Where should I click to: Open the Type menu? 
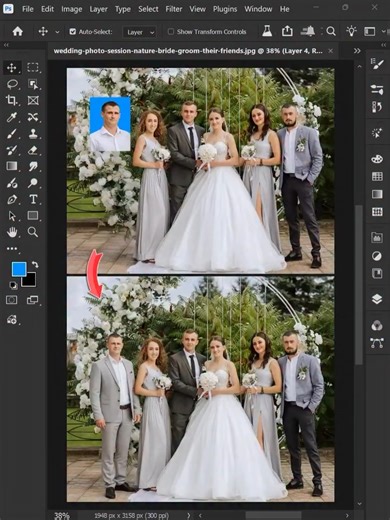tap(123, 9)
